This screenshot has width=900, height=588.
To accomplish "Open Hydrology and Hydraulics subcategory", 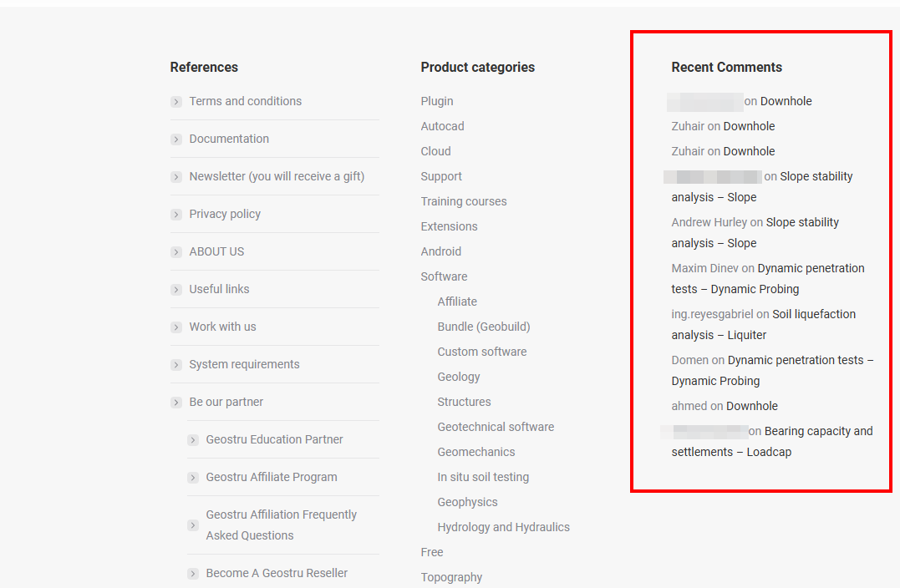I will [503, 527].
